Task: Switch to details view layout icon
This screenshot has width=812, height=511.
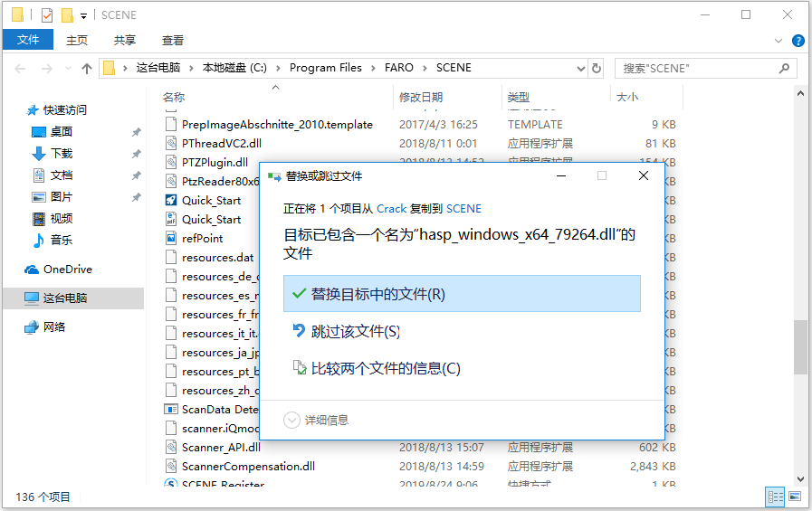Action: 775,497
